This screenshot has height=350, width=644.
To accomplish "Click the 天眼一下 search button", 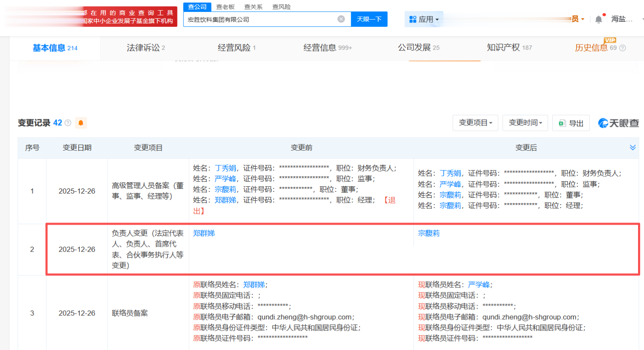I will coord(369,19).
